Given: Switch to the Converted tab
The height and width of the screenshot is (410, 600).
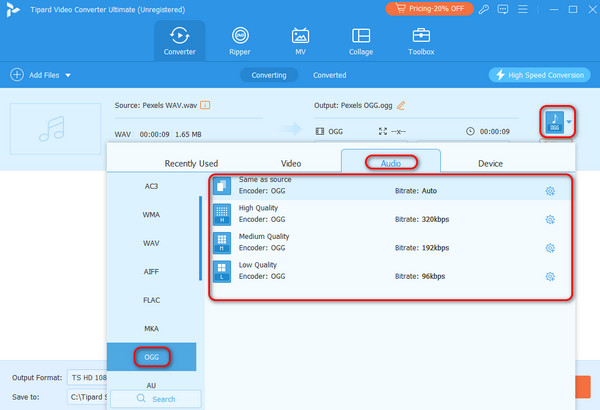Looking at the screenshot, I should pyautogui.click(x=329, y=75).
